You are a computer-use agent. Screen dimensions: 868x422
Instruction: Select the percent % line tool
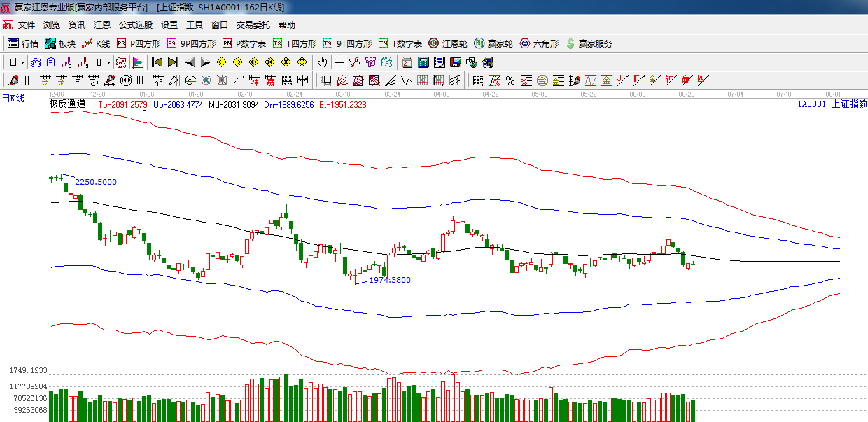point(510,80)
